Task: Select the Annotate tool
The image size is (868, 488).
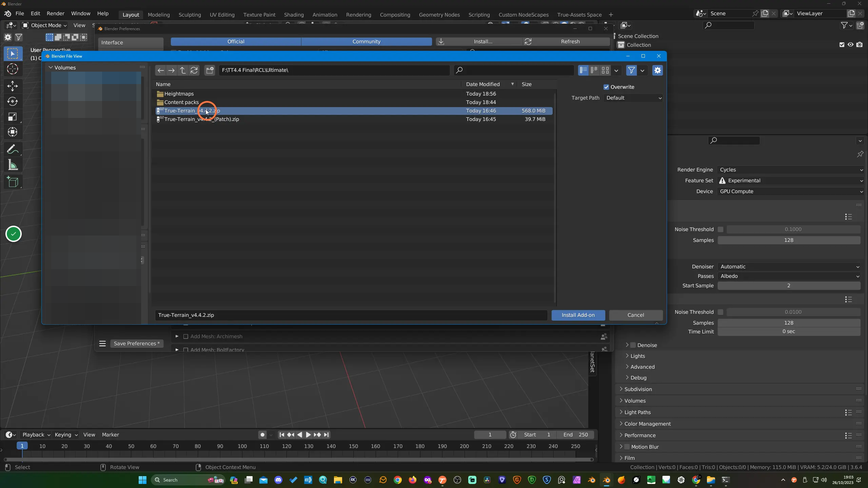Action: (x=13, y=149)
